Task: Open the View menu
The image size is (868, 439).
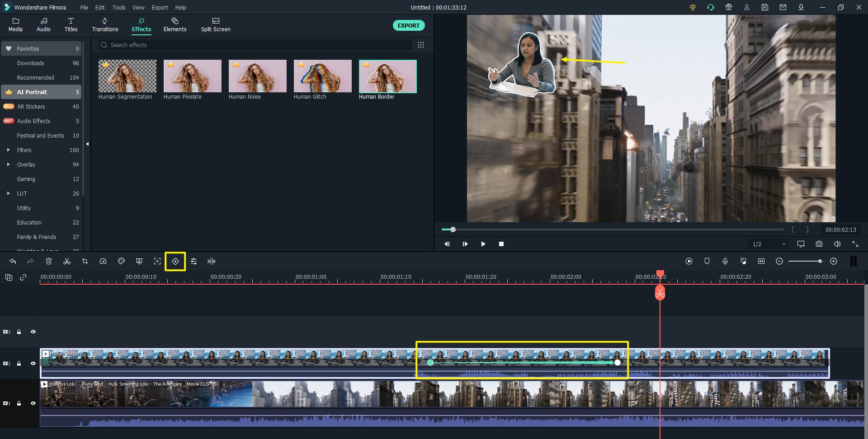Action: tap(138, 7)
